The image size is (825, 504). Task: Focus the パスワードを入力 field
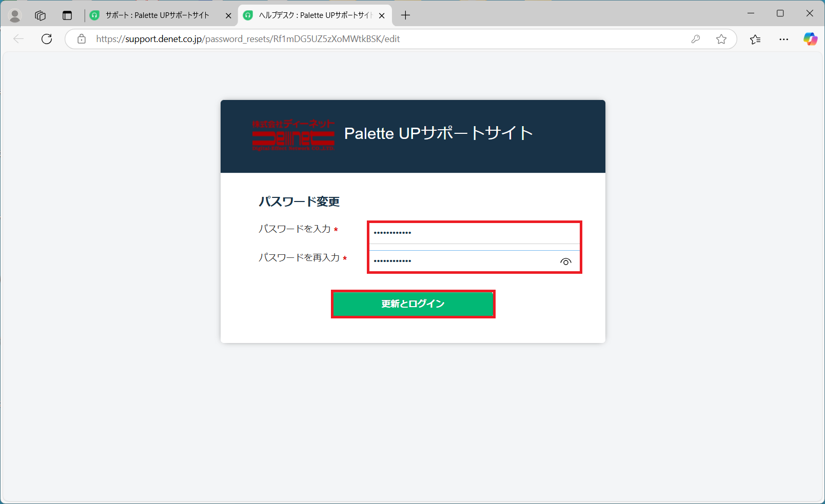tap(474, 233)
